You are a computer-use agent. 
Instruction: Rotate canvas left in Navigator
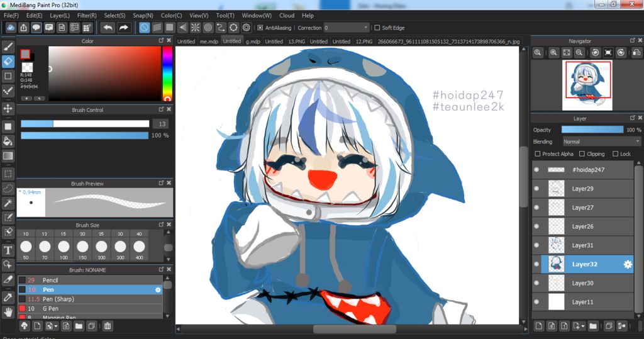coord(595,53)
